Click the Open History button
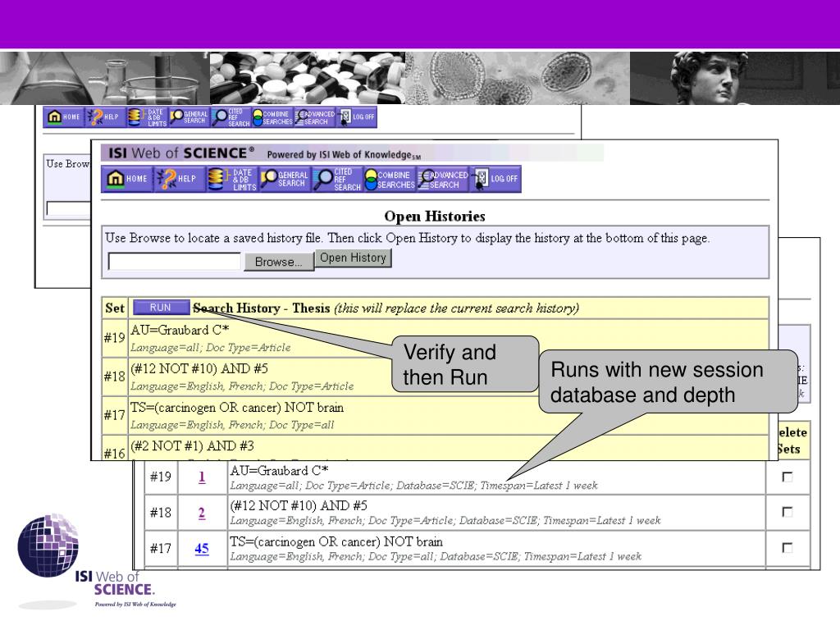 pos(353,258)
